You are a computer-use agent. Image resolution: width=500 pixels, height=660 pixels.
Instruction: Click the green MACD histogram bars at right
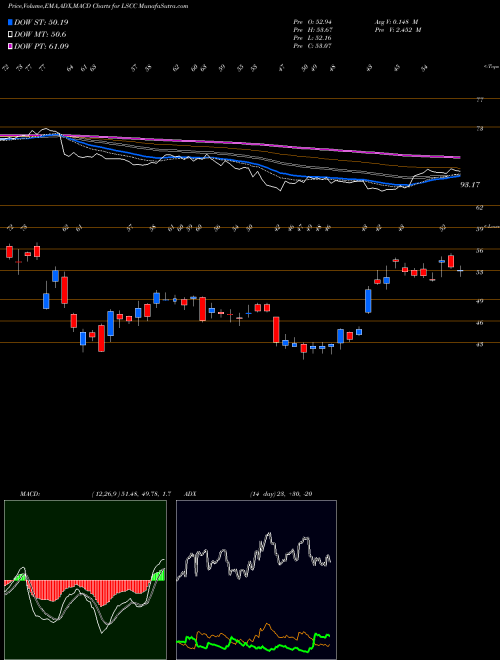click(158, 575)
